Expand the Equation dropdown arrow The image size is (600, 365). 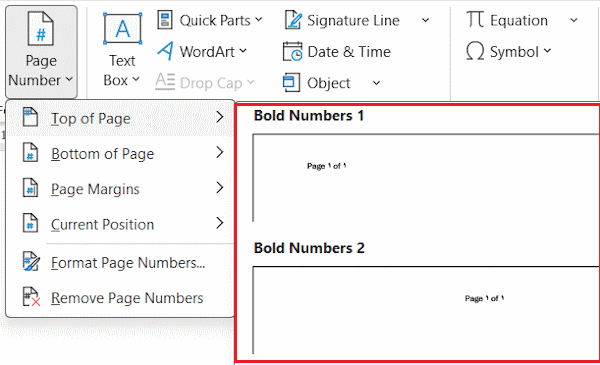coord(574,20)
